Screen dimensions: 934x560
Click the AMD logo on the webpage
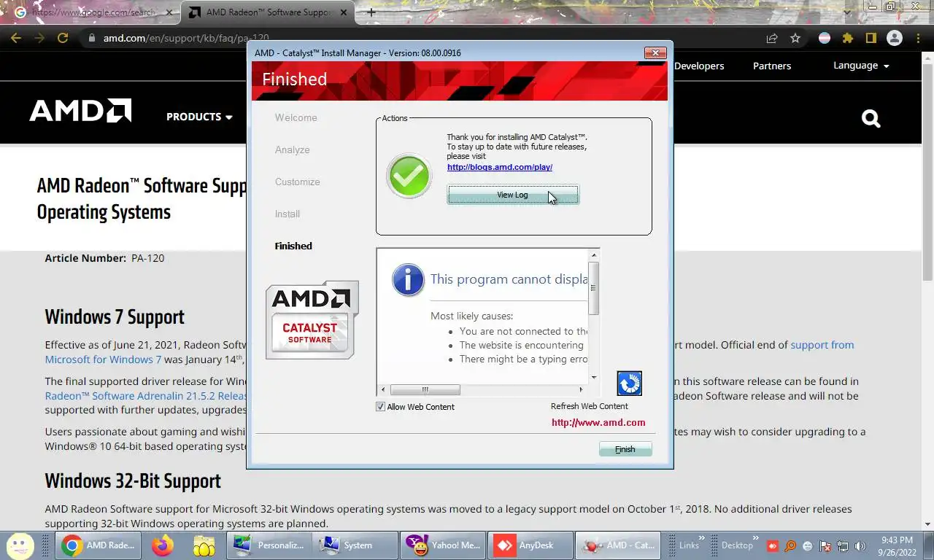[x=80, y=110]
